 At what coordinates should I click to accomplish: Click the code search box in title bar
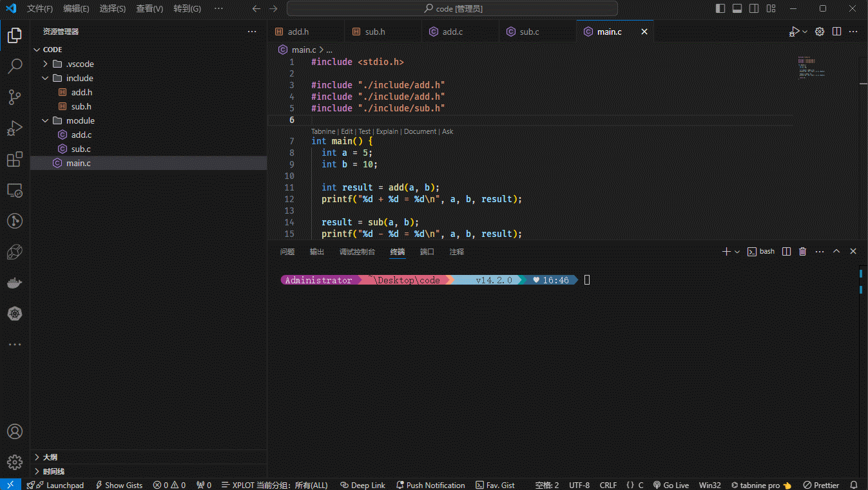coord(452,9)
